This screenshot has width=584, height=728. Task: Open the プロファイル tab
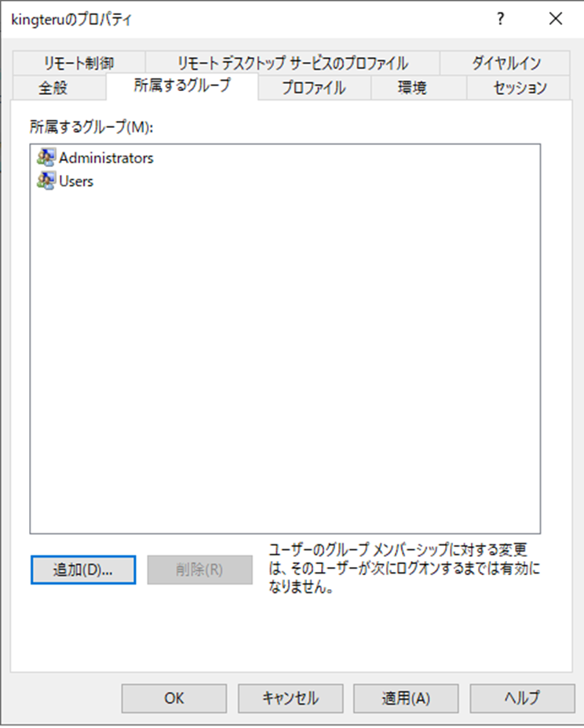(x=313, y=87)
